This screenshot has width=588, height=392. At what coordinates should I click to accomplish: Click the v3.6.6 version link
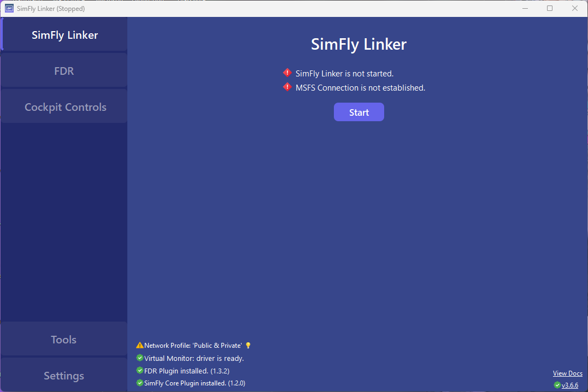(x=570, y=385)
